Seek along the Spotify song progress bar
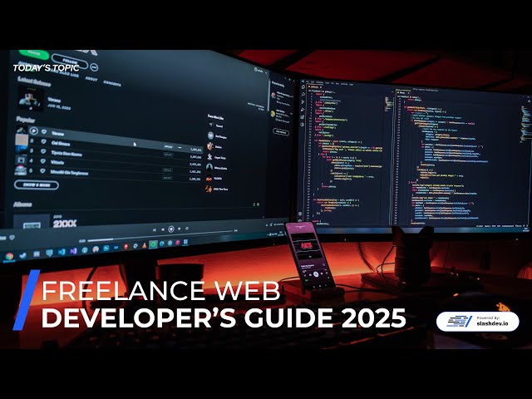This screenshot has width=532, height=399. [x=160, y=236]
